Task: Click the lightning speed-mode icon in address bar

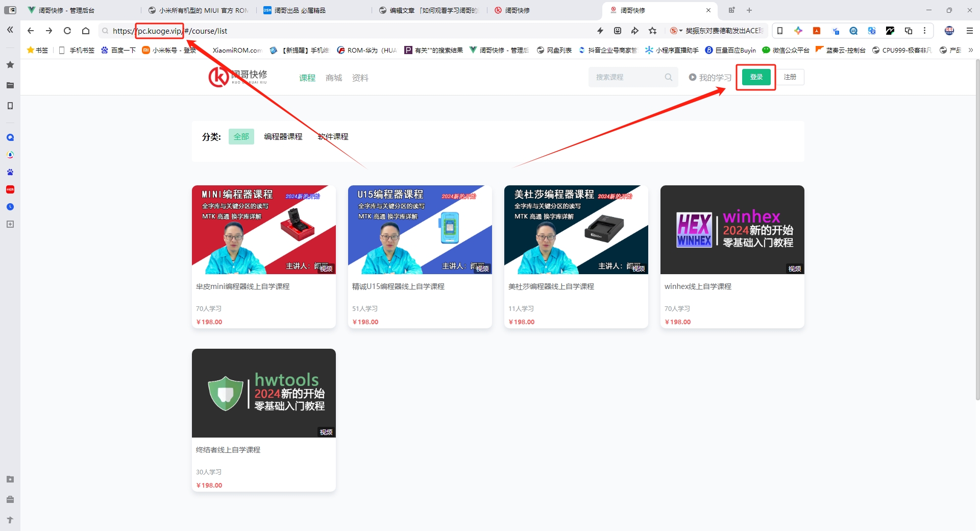Action: pyautogui.click(x=600, y=31)
